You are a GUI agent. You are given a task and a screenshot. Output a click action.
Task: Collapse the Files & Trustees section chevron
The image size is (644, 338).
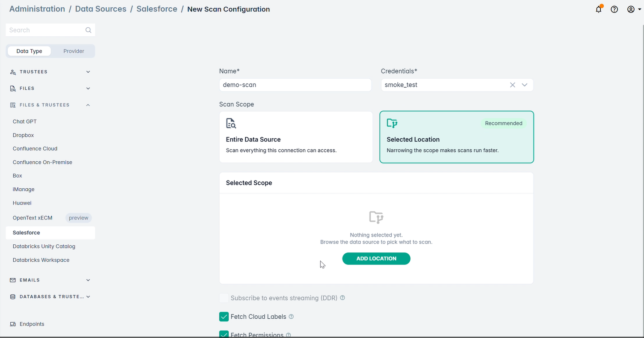(88, 105)
